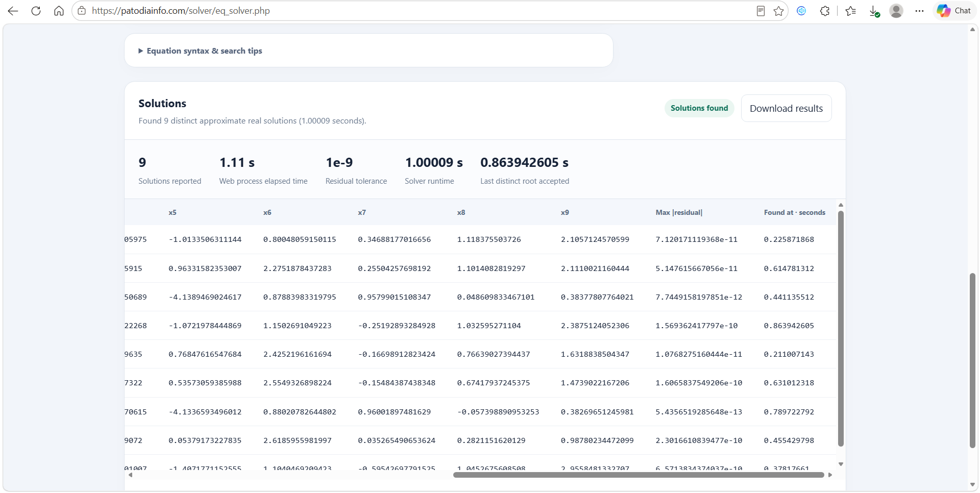
Task: Open browser home page
Action: [x=59, y=11]
